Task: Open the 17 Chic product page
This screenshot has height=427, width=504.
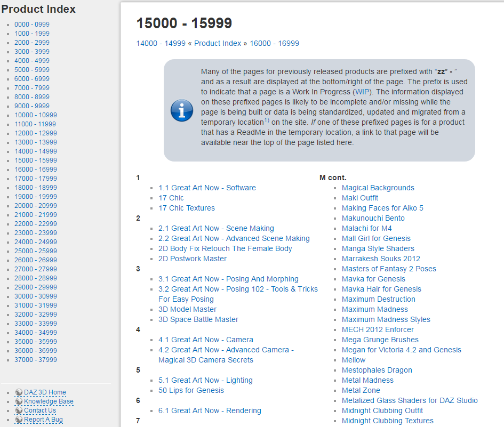Action: pos(171,198)
